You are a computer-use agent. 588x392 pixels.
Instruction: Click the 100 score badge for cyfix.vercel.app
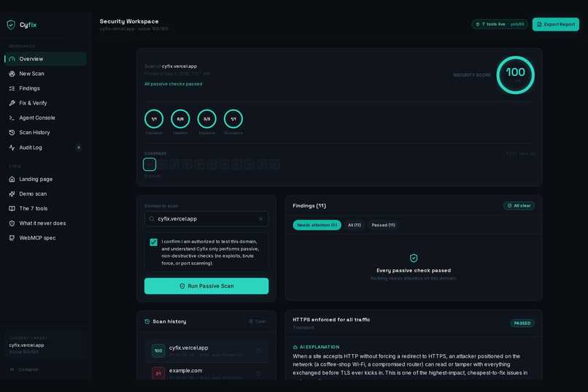pos(158,350)
